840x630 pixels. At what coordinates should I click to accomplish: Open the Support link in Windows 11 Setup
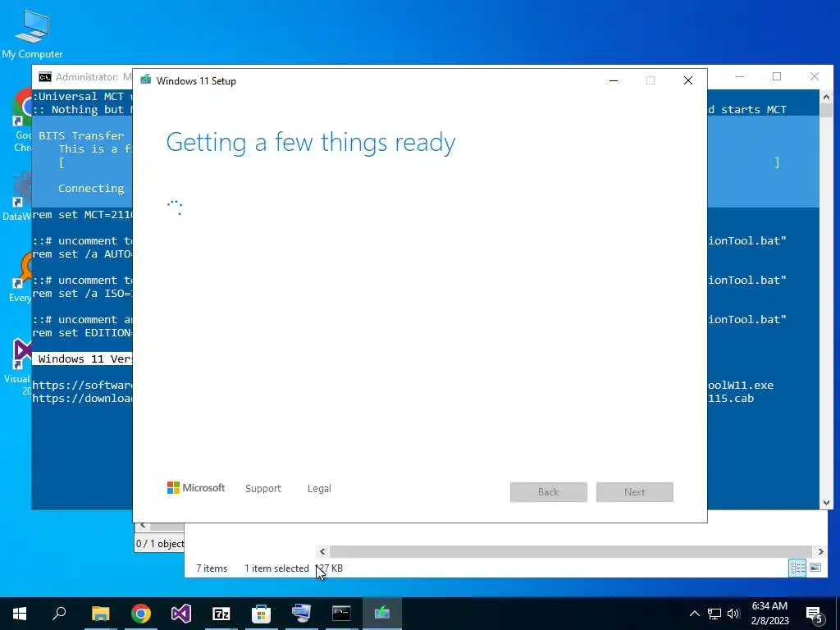(263, 489)
